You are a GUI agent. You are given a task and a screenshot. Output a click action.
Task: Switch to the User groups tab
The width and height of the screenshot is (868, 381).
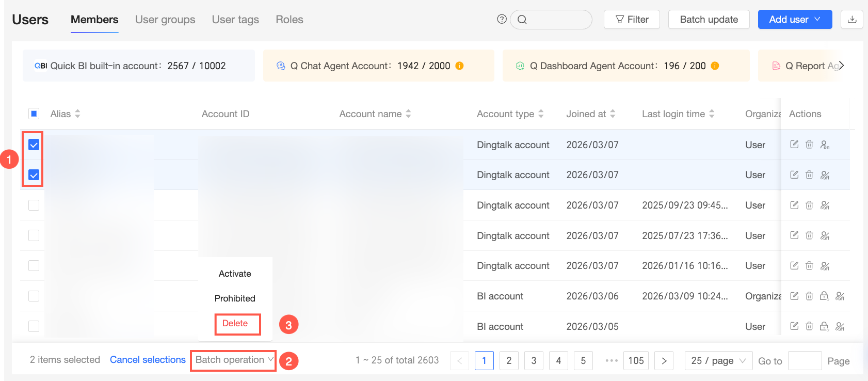(x=165, y=20)
